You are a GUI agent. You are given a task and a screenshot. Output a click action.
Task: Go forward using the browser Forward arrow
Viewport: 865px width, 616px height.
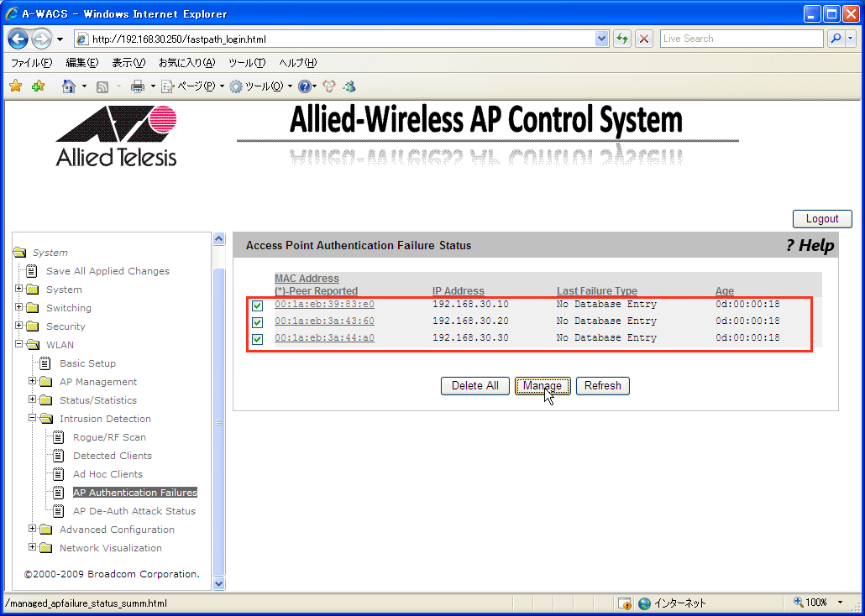click(x=41, y=39)
